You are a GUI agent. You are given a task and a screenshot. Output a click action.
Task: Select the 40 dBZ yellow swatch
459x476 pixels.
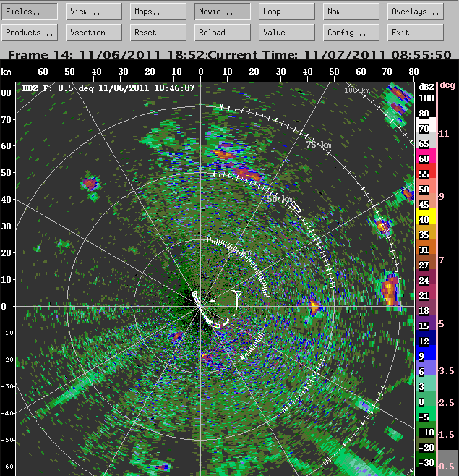426,216
